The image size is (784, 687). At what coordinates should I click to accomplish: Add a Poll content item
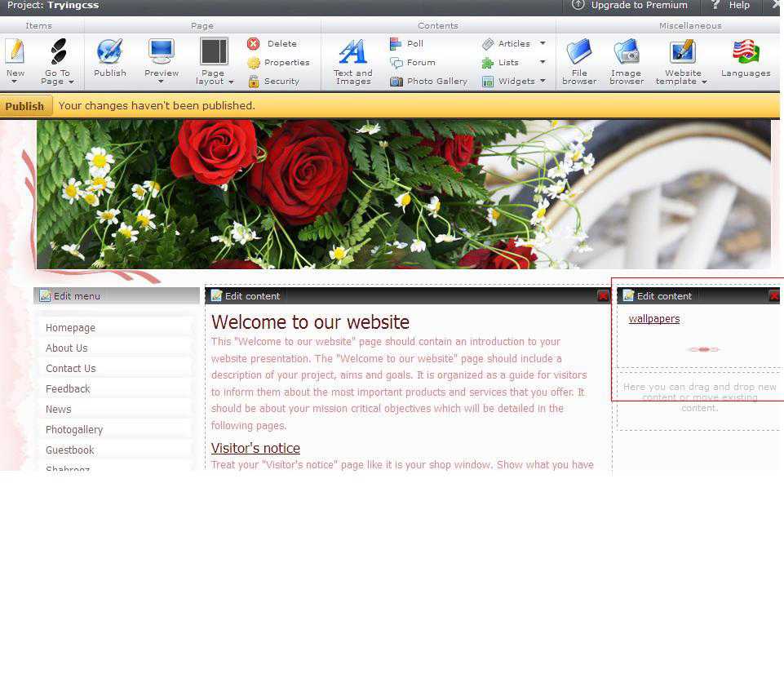[x=406, y=43]
